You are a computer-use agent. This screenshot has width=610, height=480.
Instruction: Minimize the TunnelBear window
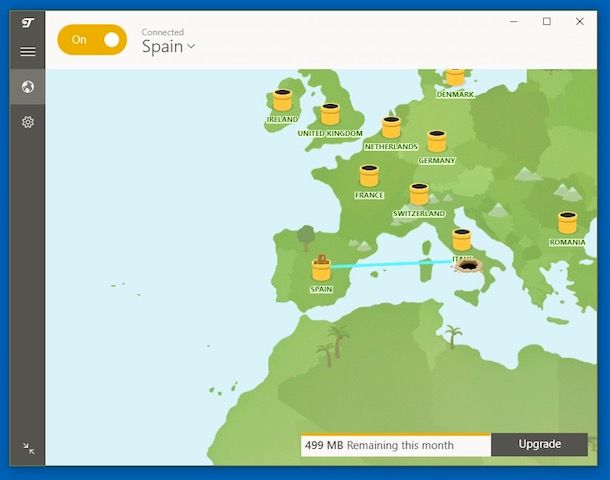(x=514, y=22)
